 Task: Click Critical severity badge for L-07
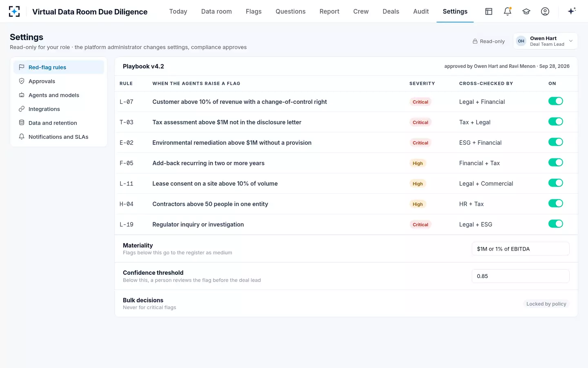420,102
